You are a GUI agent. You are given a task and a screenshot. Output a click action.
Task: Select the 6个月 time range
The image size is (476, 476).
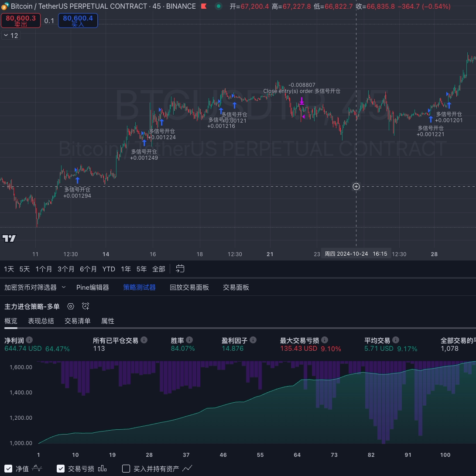point(88,269)
